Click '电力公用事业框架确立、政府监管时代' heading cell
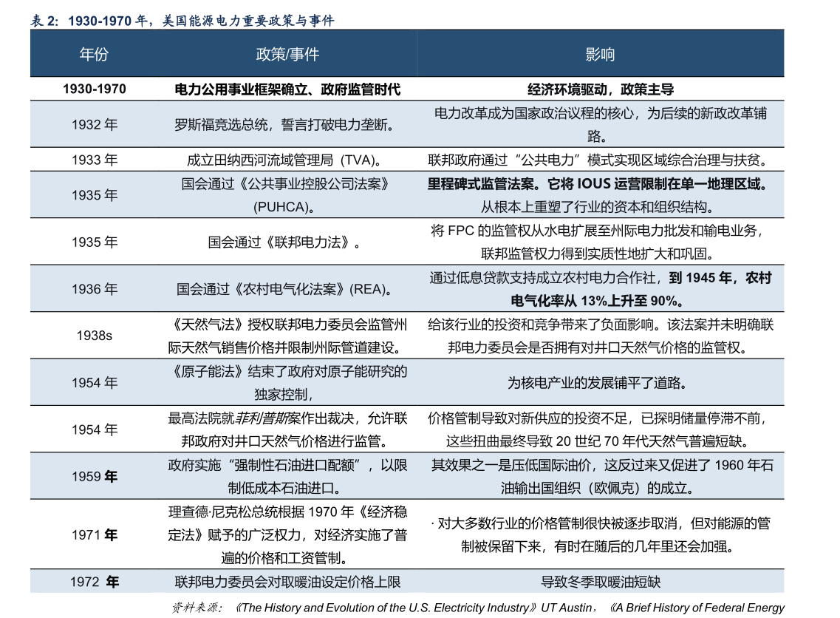Image resolution: width=840 pixels, height=618 pixels. pos(287,89)
